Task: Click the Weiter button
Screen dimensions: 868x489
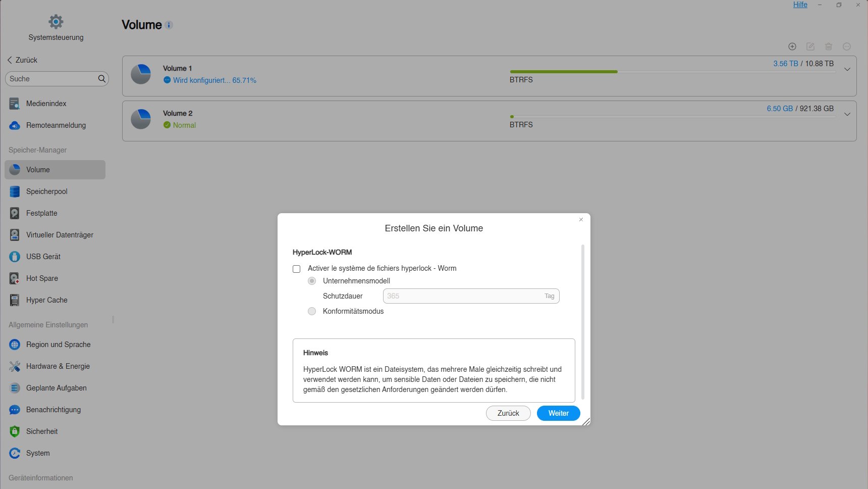Action: pos(558,413)
